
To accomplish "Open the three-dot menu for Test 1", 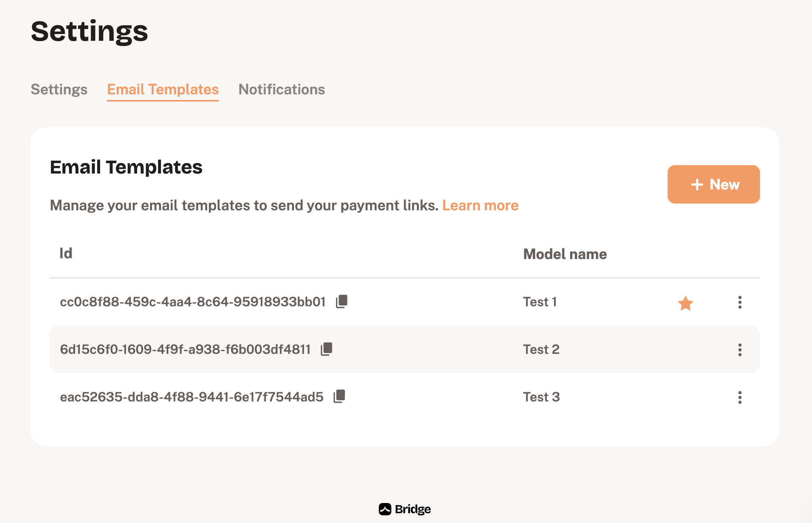I will pyautogui.click(x=740, y=302).
